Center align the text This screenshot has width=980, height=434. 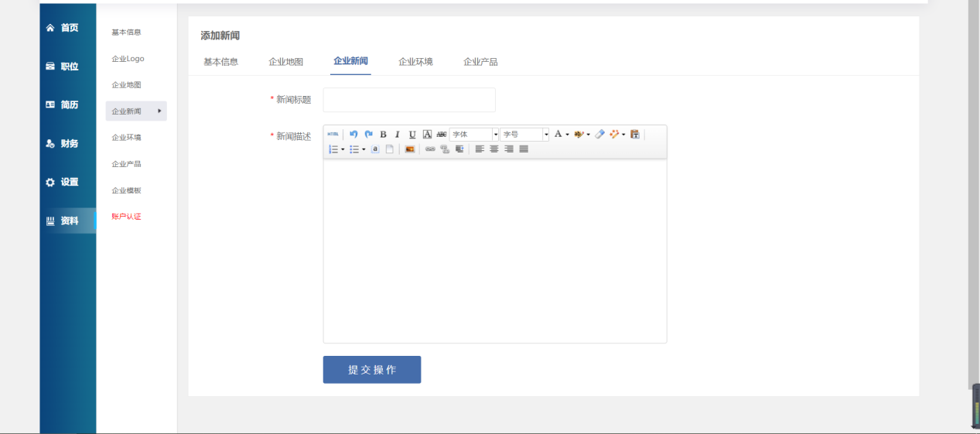(x=494, y=149)
